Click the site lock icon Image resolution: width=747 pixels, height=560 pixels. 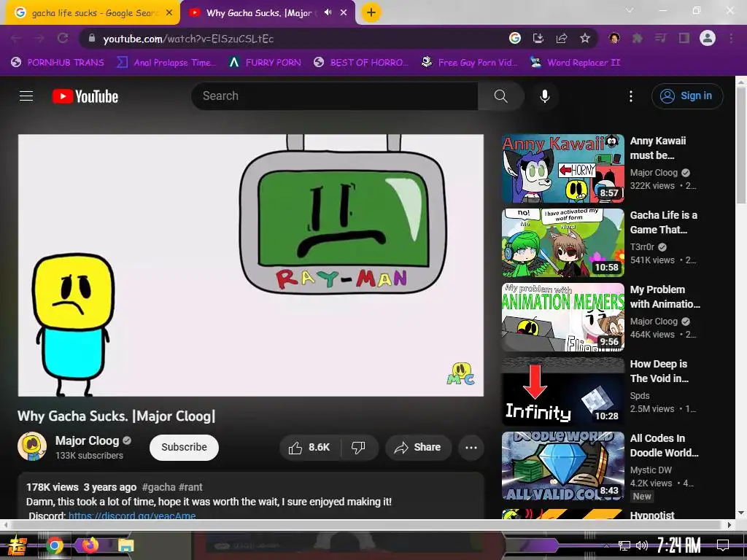click(x=92, y=39)
